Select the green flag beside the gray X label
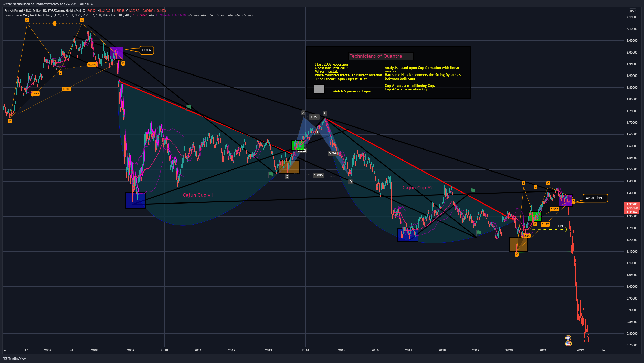The image size is (644, 363). click(x=271, y=174)
